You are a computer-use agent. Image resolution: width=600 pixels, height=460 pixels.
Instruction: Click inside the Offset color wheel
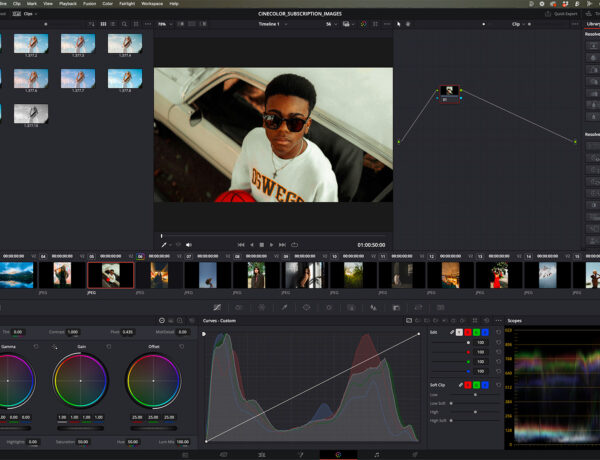point(153,381)
